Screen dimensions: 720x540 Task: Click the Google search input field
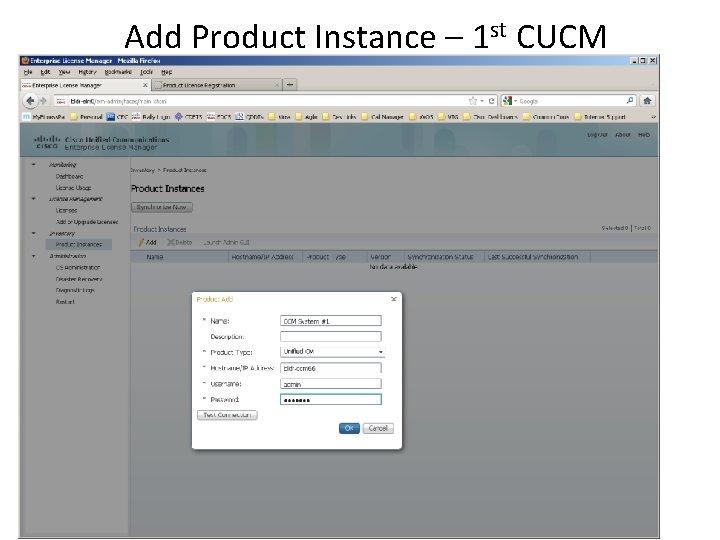click(x=572, y=101)
